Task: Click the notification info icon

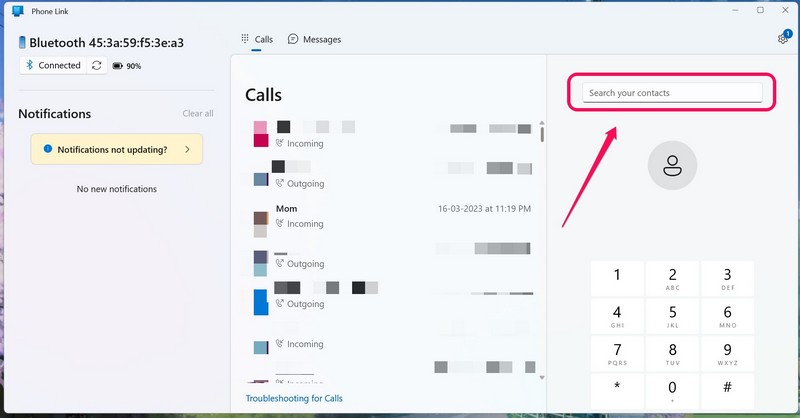Action: [47, 149]
